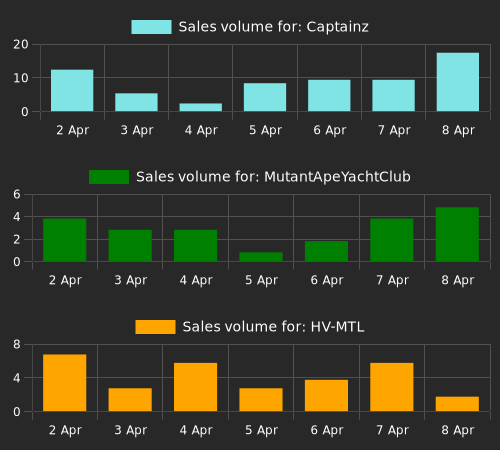Select the MutantApeYachtClub 6 Apr bar
Screen dimensions: 500x450
[327, 251]
